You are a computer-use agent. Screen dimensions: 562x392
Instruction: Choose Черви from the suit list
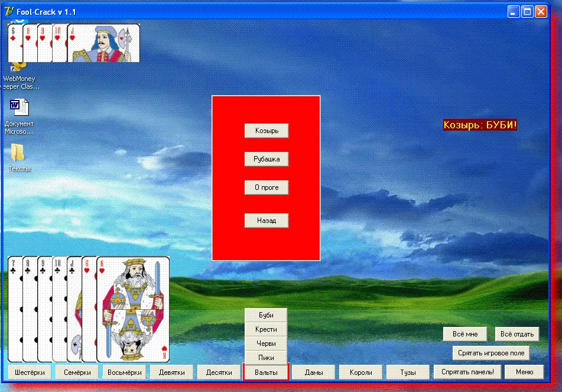point(266,344)
